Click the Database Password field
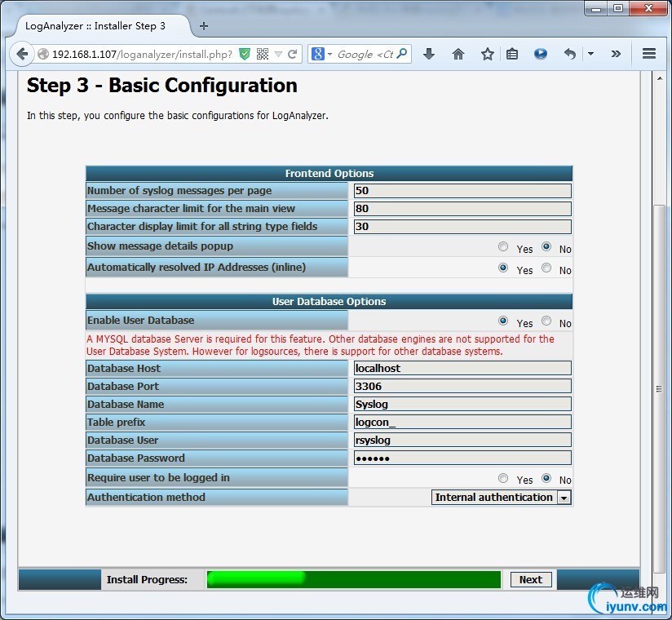672x620 pixels. click(x=462, y=458)
